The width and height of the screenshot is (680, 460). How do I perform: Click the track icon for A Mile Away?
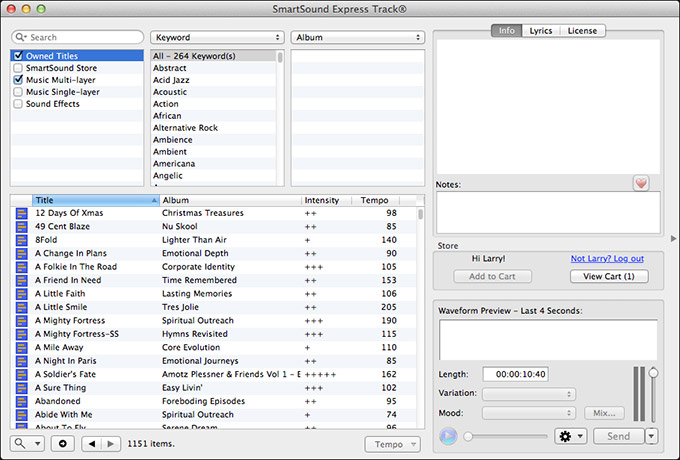tap(21, 348)
